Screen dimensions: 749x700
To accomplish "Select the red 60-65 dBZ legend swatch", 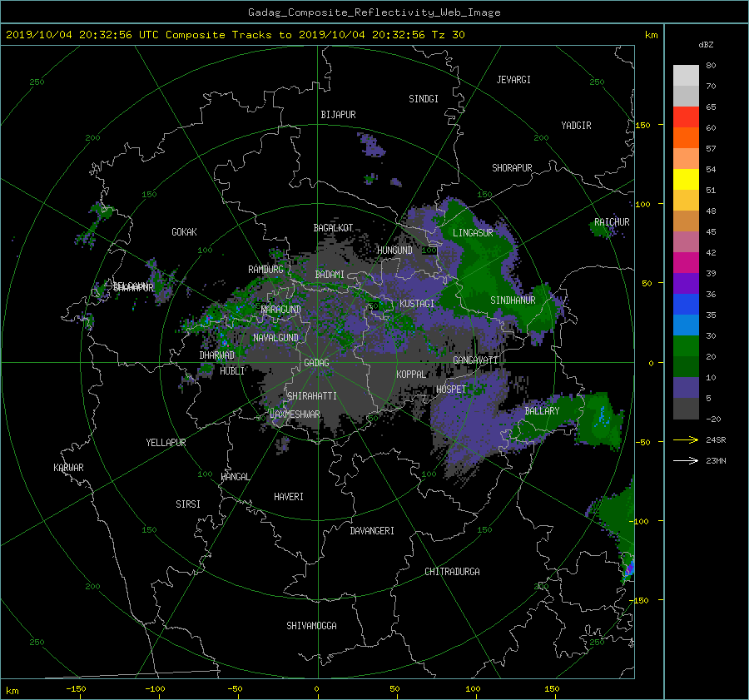I will (x=686, y=117).
